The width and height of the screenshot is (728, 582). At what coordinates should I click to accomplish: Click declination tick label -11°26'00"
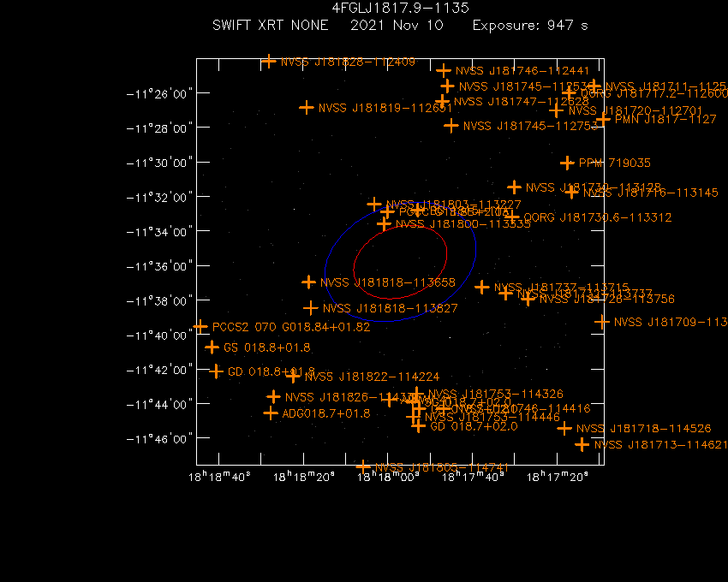click(159, 94)
